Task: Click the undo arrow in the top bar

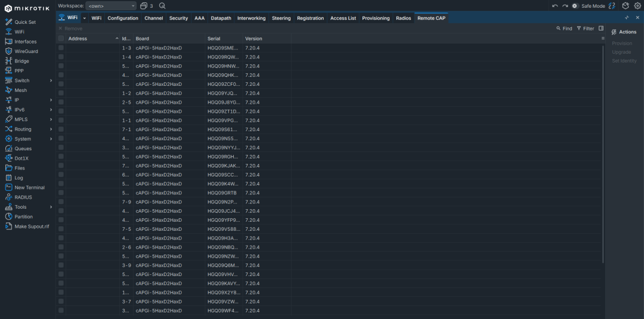Action: pos(555,6)
